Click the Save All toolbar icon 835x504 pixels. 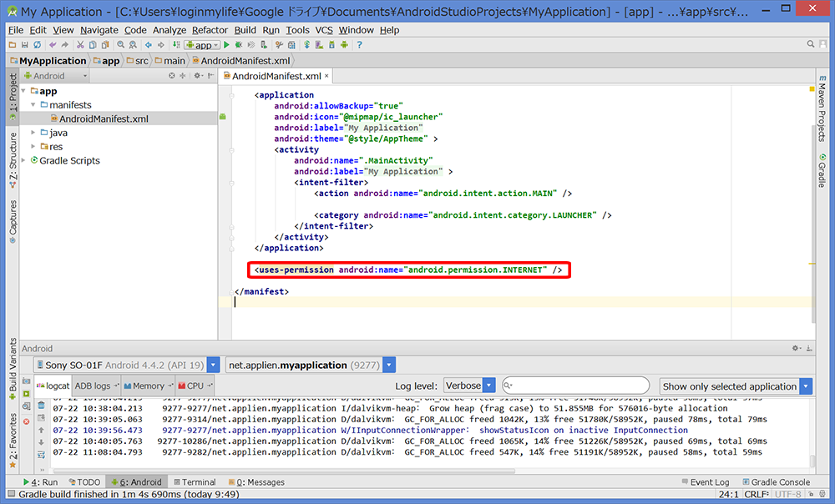pos(24,45)
